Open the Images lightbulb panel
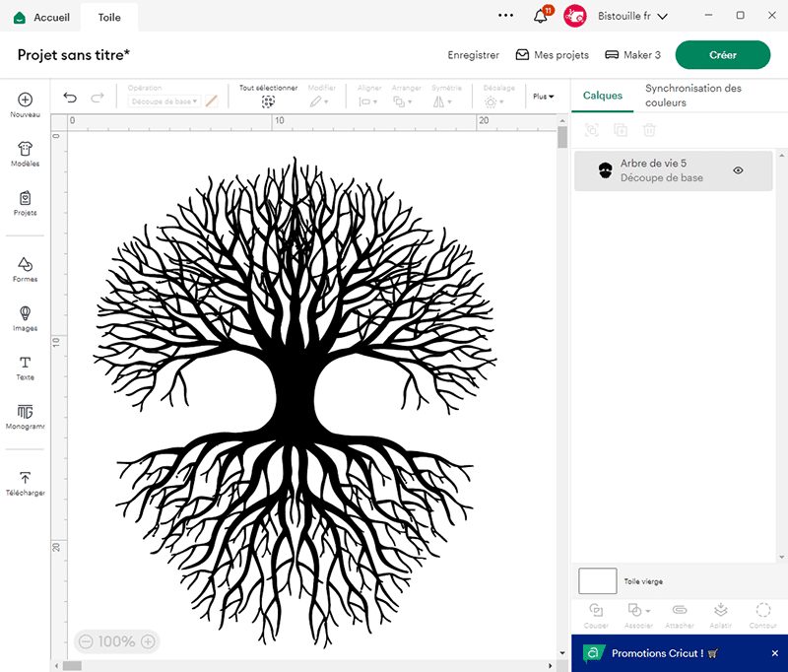 [x=26, y=318]
